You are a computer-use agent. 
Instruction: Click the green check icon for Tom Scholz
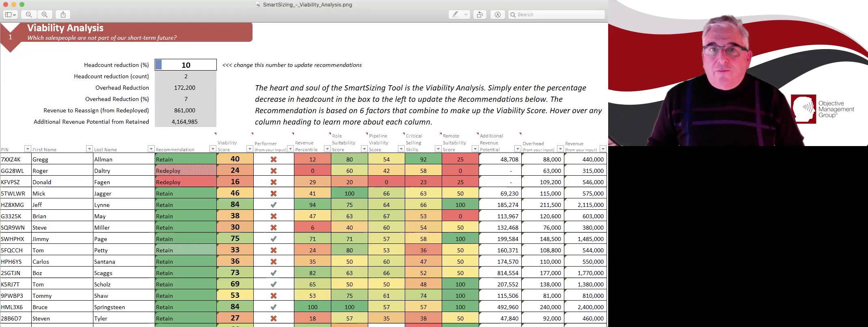[274, 284]
